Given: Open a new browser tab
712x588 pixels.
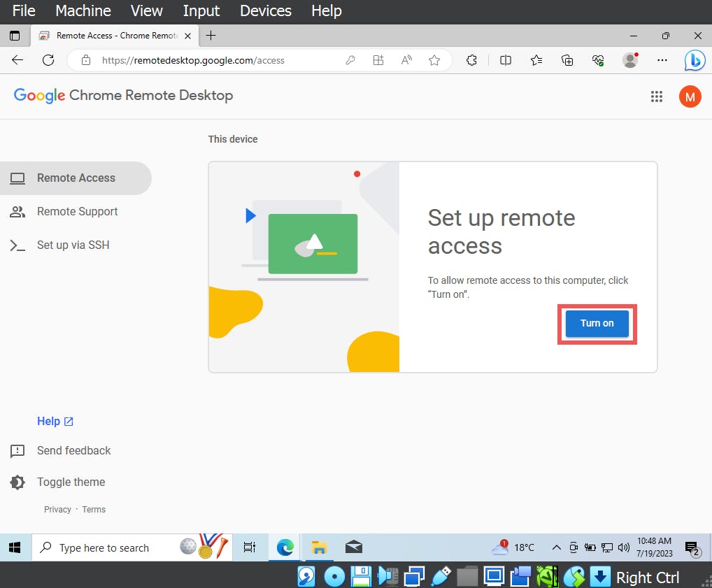Looking at the screenshot, I should pyautogui.click(x=211, y=36).
